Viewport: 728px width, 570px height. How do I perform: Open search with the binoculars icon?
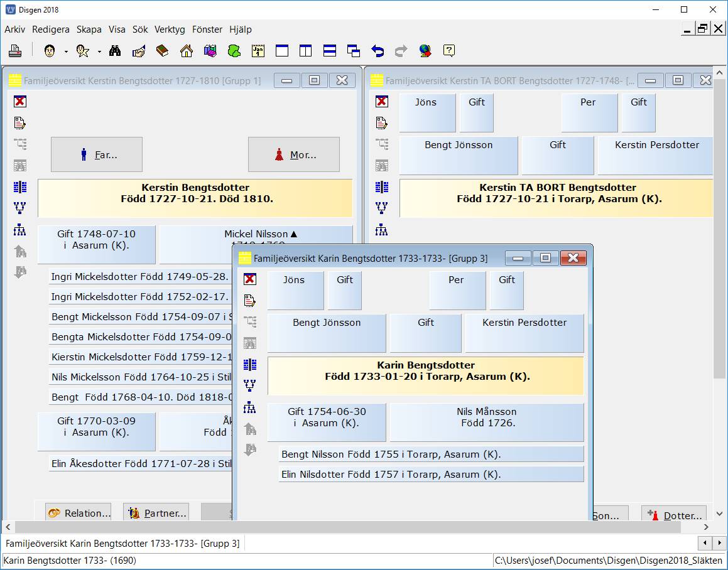[115, 51]
